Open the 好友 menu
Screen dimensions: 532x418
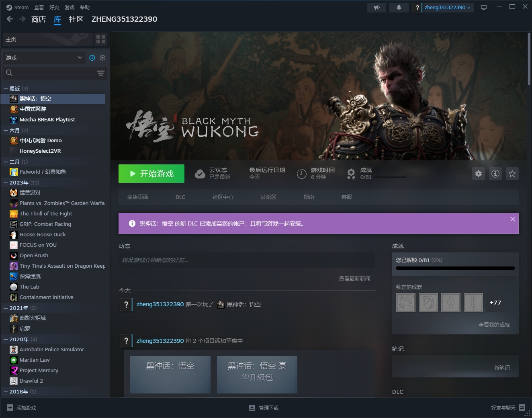(54, 8)
